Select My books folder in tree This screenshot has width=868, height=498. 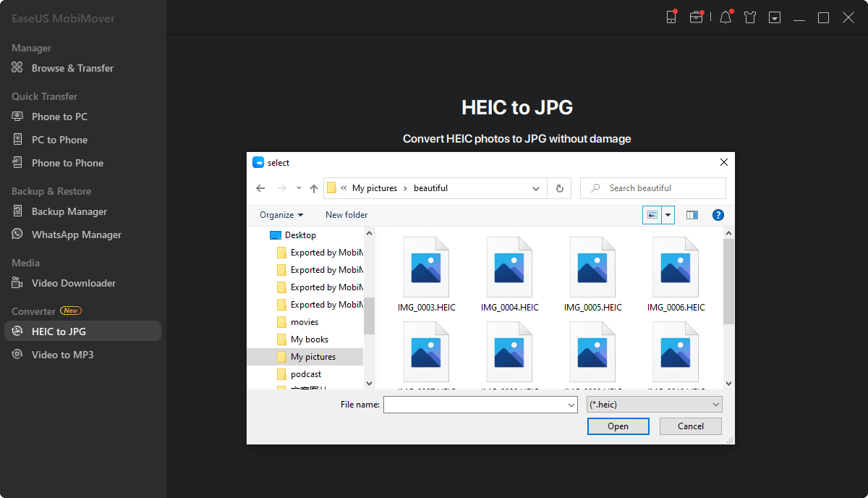tap(310, 339)
